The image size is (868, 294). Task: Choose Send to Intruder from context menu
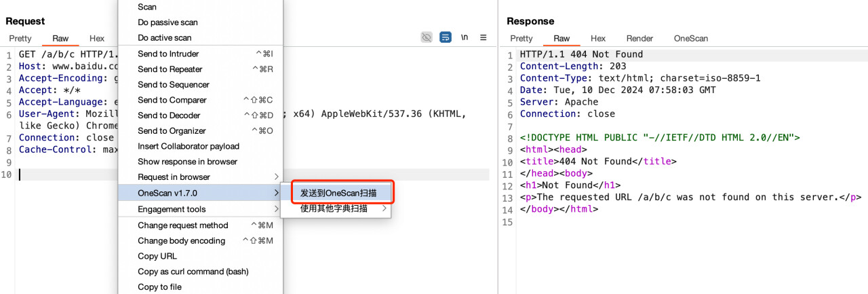point(168,54)
